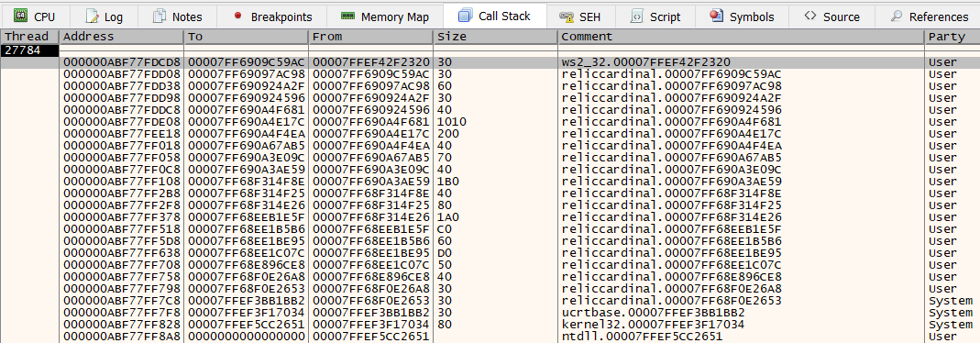Click the Symbols tab icon
Viewport: 980px width, 343px height.
tap(717, 16)
